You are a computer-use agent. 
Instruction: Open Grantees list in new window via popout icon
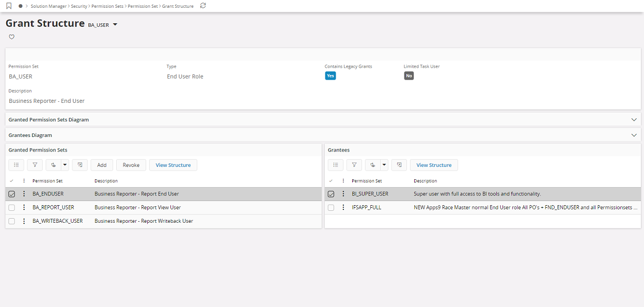(399, 164)
